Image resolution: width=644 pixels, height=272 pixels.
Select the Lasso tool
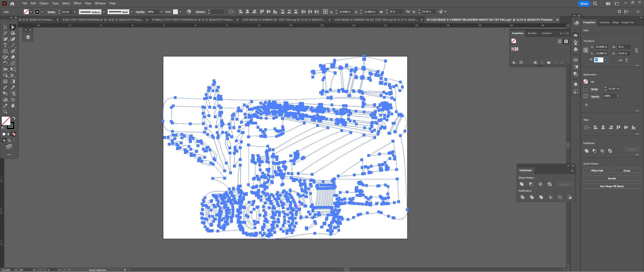click(13, 33)
